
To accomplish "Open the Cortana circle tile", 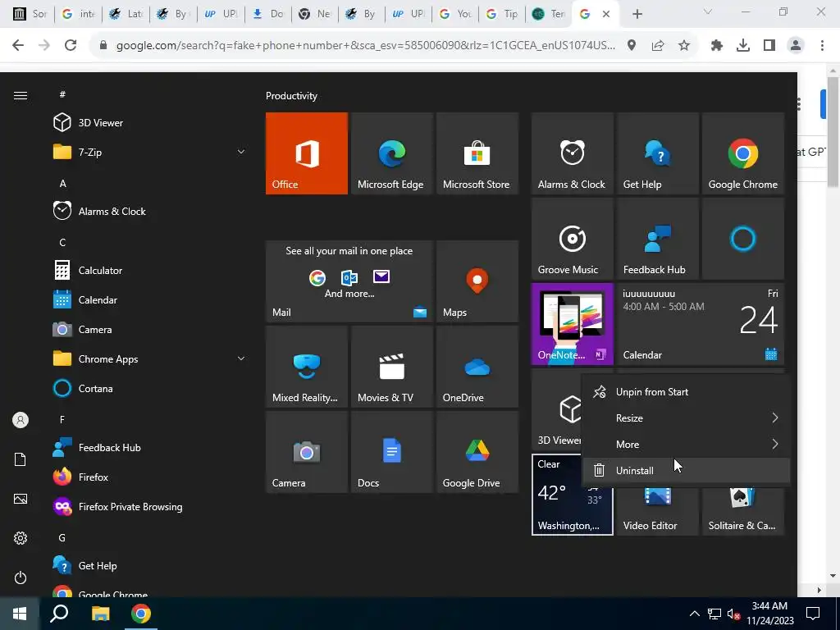I will tap(742, 239).
